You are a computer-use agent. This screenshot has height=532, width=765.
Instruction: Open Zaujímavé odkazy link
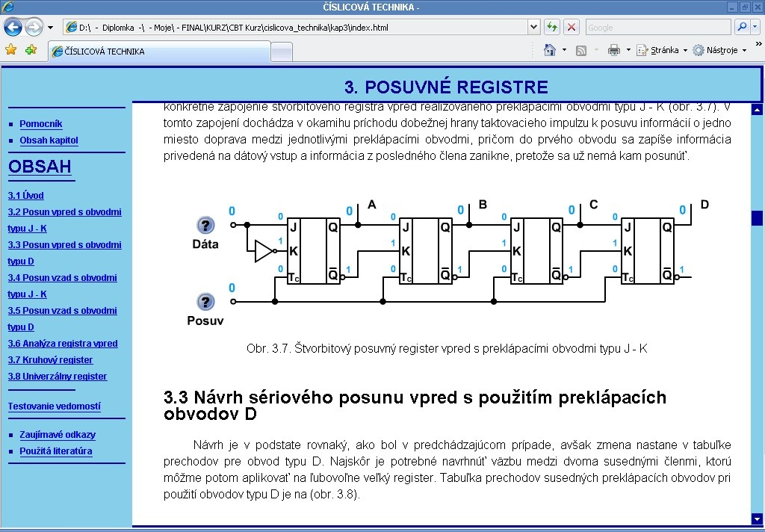pyautogui.click(x=58, y=435)
